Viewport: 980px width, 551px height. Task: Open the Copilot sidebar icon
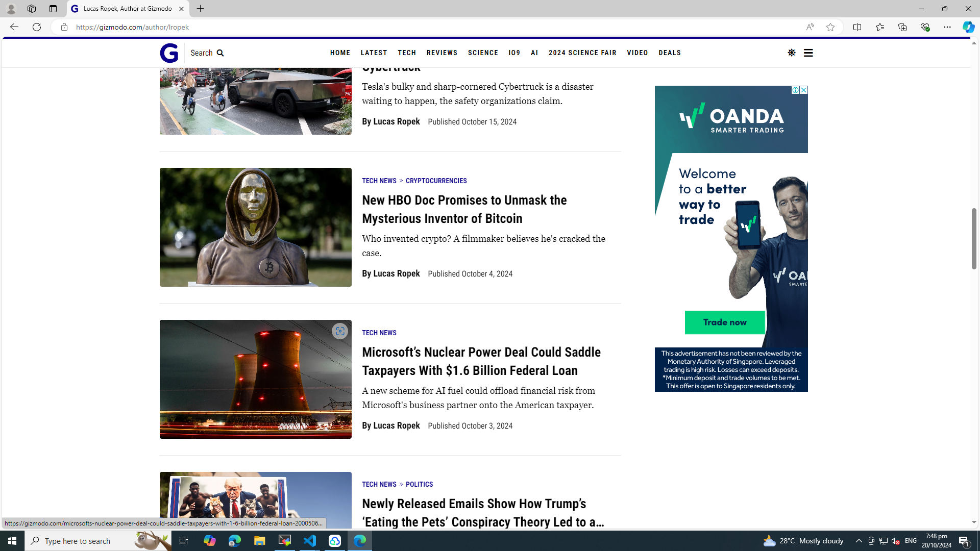coord(968,27)
